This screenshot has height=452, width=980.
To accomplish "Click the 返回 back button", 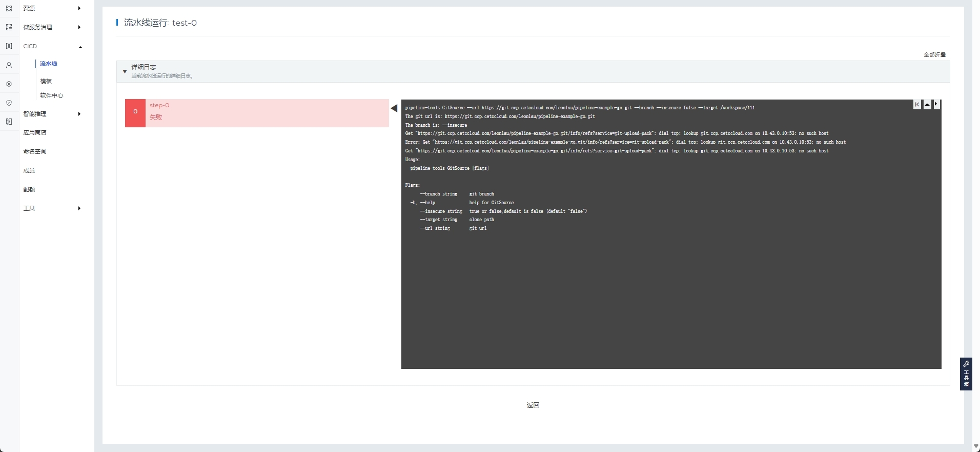I will [x=533, y=405].
